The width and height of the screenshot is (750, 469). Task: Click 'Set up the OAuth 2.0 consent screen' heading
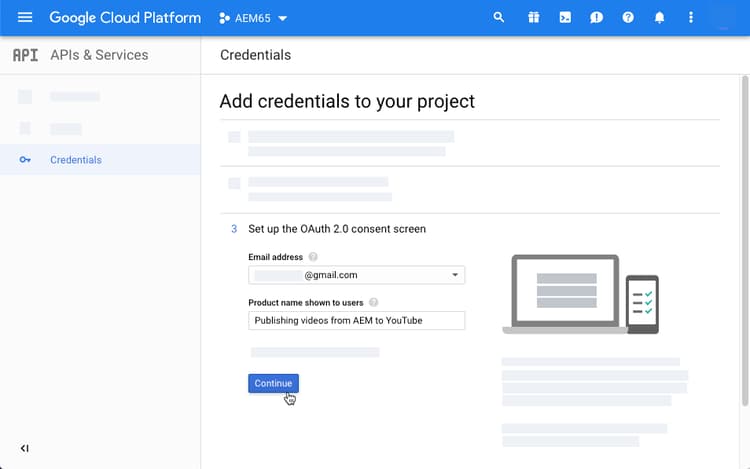pos(337,229)
